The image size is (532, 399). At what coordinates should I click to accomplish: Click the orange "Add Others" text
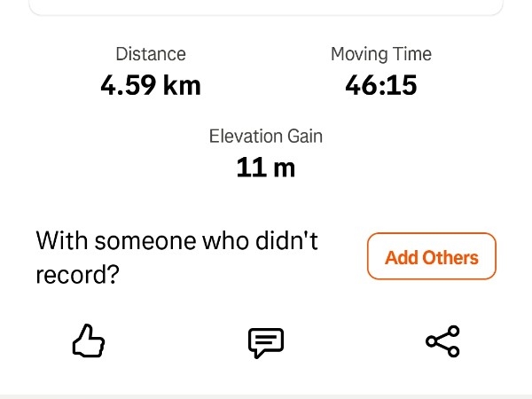(431, 257)
